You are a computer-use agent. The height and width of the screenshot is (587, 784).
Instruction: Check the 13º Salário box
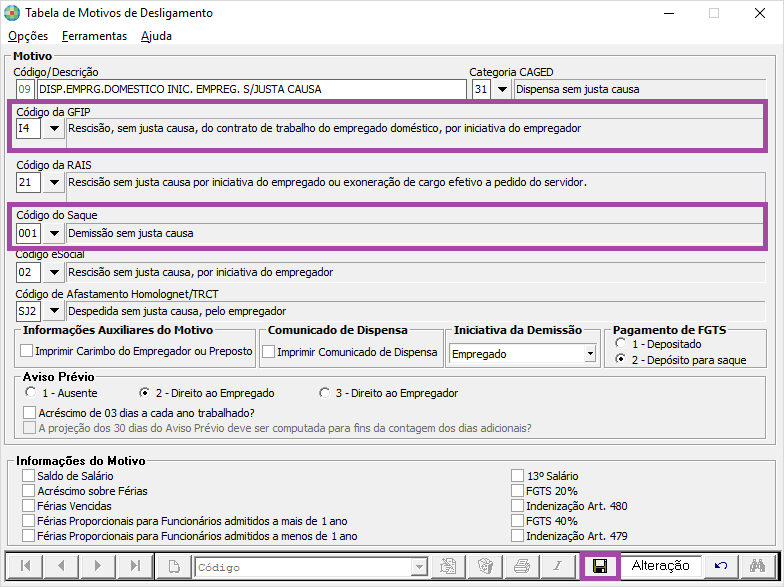point(518,475)
